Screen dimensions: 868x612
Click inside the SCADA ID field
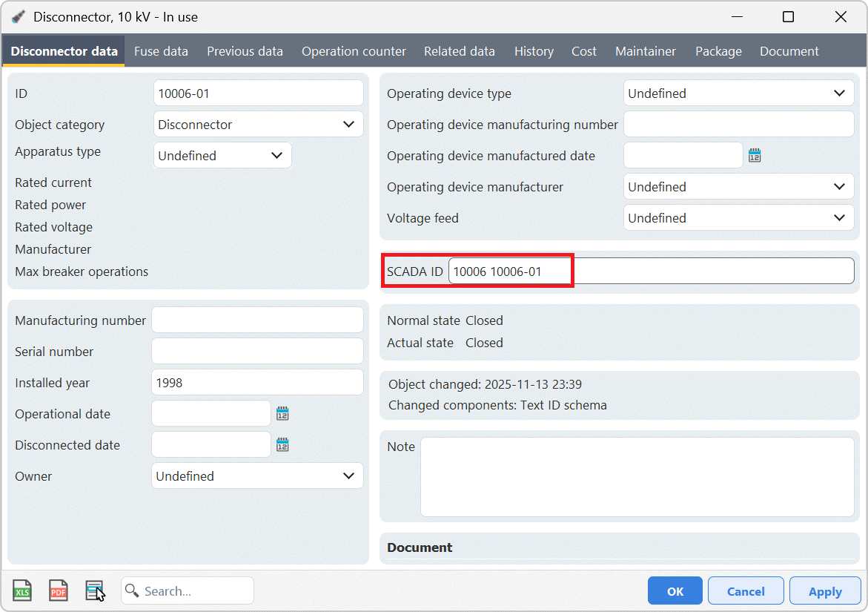tap(651, 272)
